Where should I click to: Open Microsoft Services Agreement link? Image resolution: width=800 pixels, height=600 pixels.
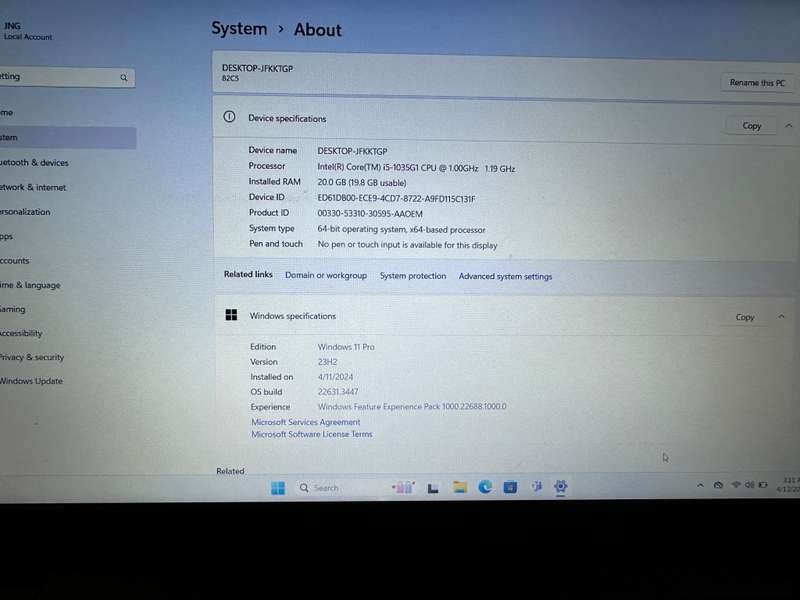coord(306,422)
